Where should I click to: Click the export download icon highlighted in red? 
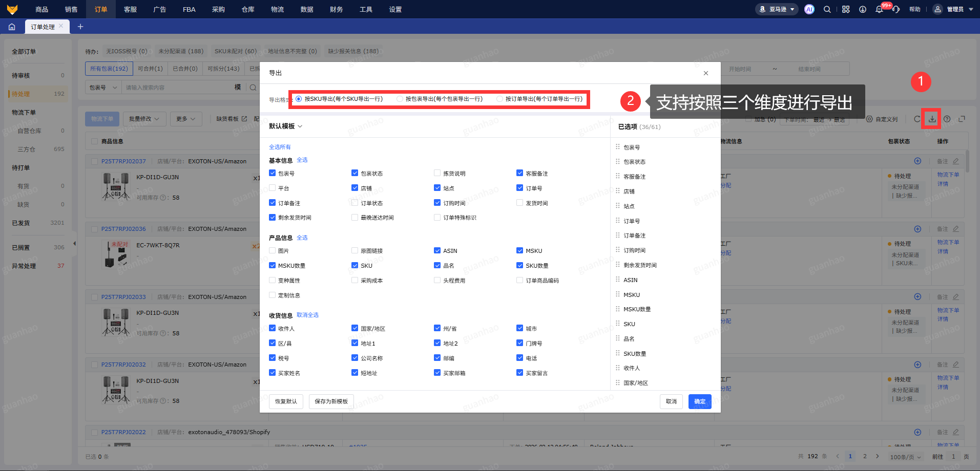932,119
